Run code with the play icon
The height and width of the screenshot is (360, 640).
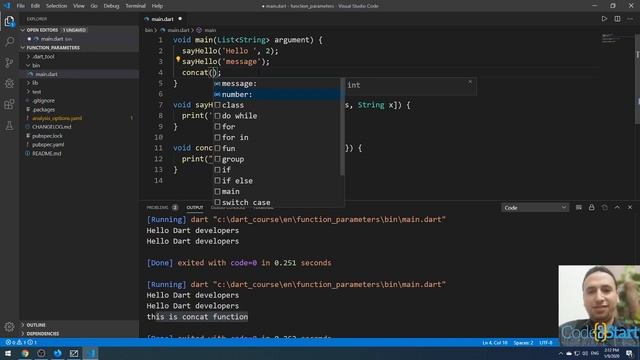point(604,19)
